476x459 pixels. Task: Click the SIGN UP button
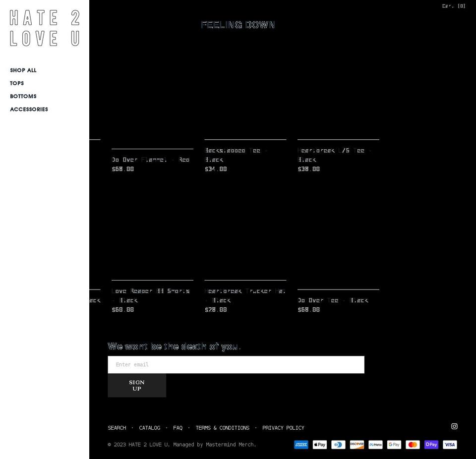point(137,386)
